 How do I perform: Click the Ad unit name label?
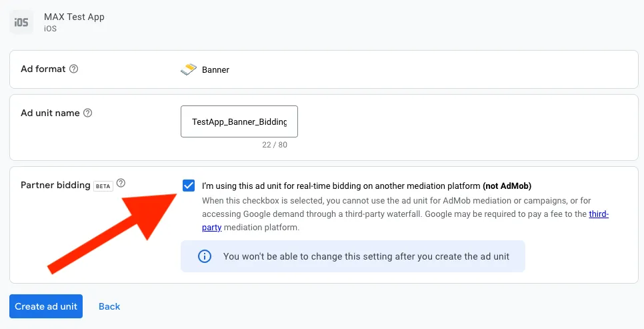click(50, 113)
